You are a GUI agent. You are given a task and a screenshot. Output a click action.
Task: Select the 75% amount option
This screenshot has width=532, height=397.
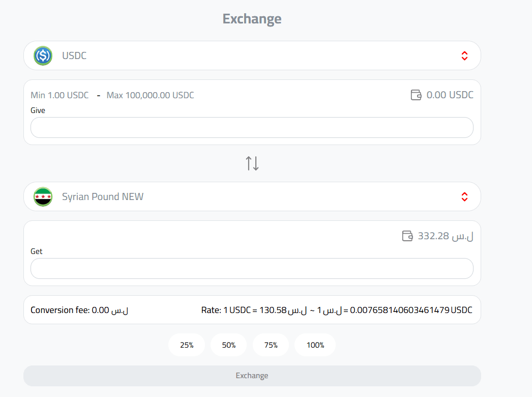pos(271,345)
